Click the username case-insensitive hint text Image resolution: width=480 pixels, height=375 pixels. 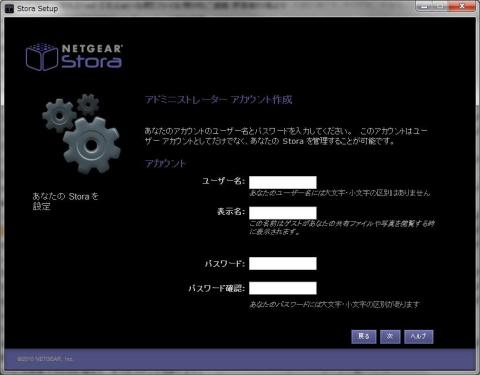tap(340, 193)
